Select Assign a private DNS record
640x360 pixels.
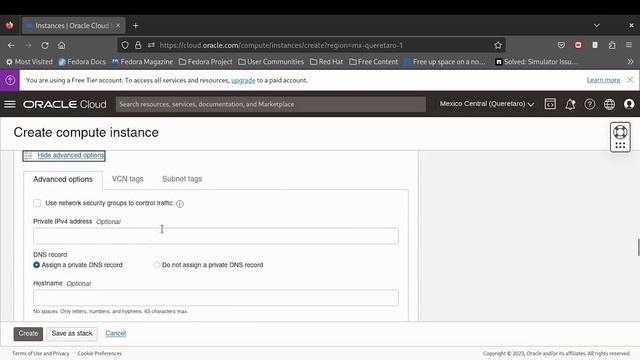click(x=37, y=265)
